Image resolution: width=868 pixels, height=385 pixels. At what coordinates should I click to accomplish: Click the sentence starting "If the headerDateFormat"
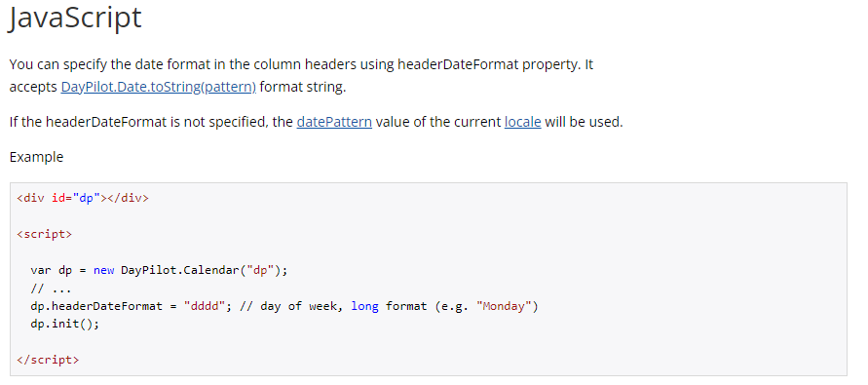click(316, 122)
